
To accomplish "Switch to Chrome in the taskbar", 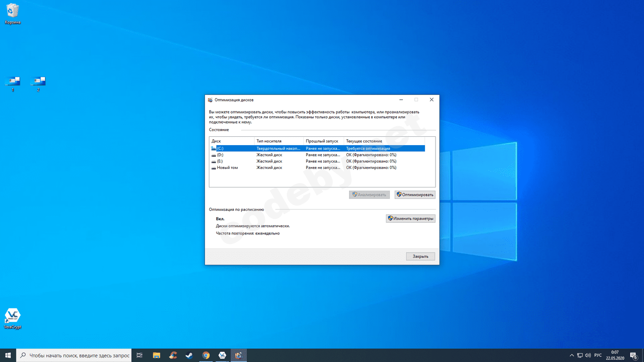I will [x=206, y=355].
